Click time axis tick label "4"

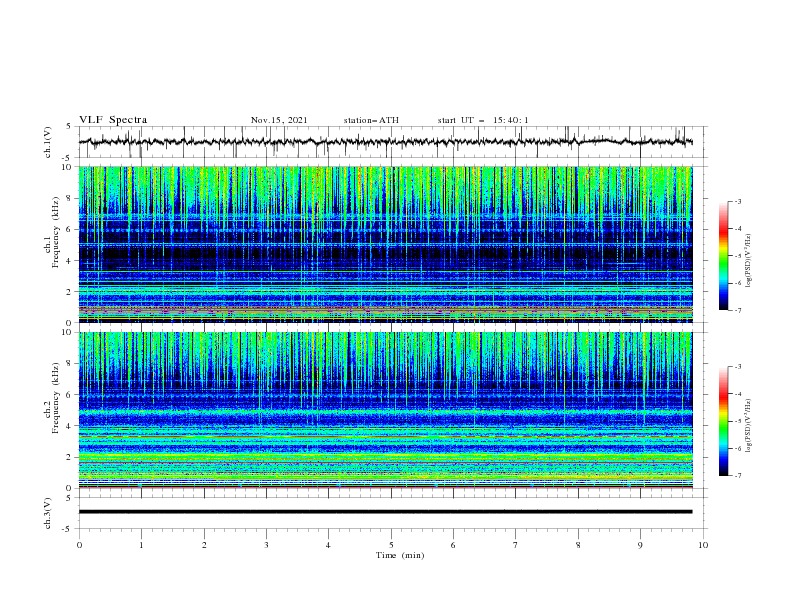click(x=328, y=545)
